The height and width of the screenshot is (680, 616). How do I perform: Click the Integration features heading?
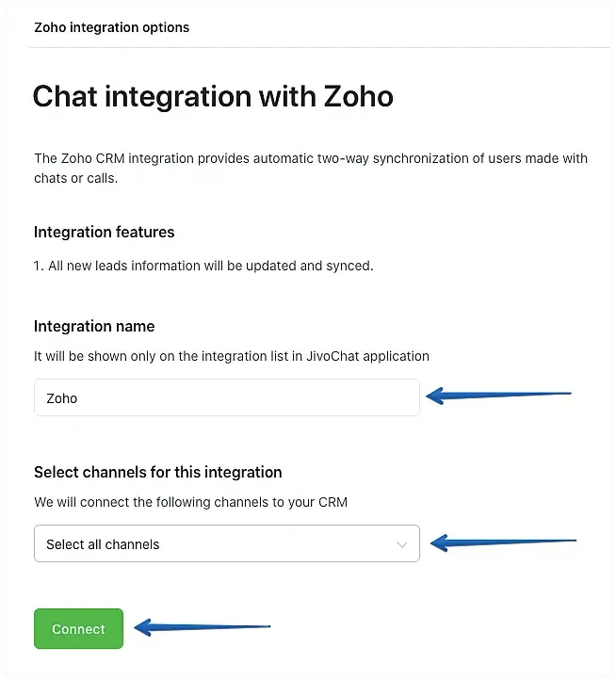[x=105, y=232]
